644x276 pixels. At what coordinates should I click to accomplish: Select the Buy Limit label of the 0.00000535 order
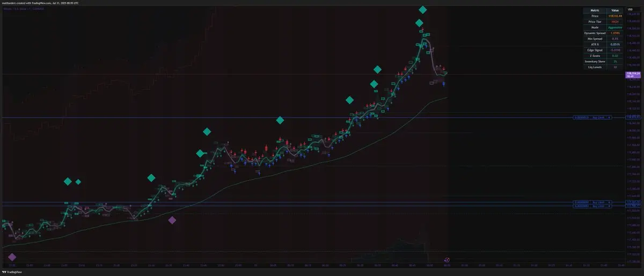click(598, 118)
